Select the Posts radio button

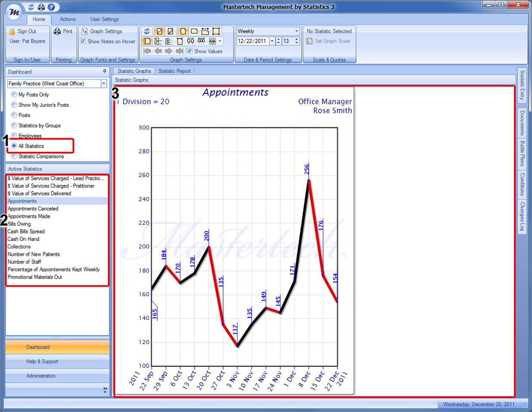(x=14, y=115)
